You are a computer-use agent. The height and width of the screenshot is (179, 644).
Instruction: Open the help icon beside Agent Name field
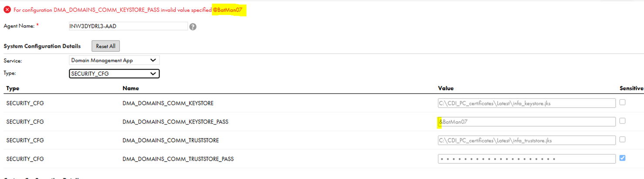click(193, 27)
